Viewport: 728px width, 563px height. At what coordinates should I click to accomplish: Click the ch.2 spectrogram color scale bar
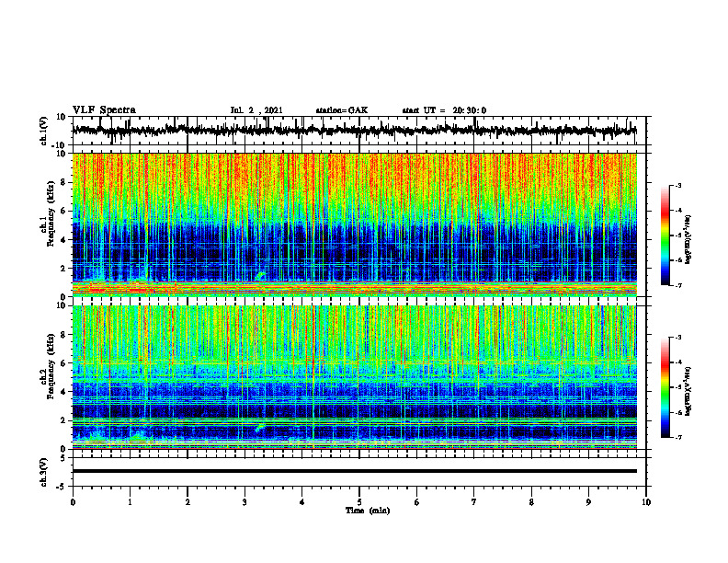coord(665,387)
